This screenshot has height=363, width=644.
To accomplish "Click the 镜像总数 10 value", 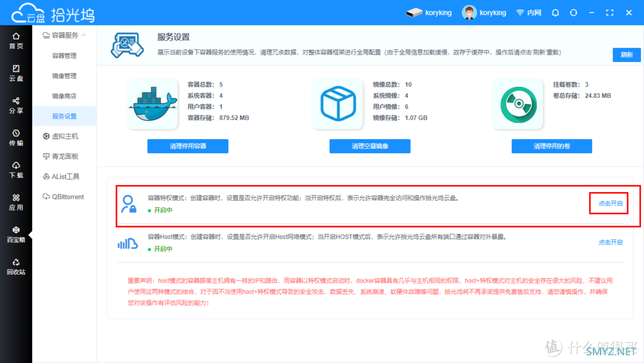I will (408, 84).
